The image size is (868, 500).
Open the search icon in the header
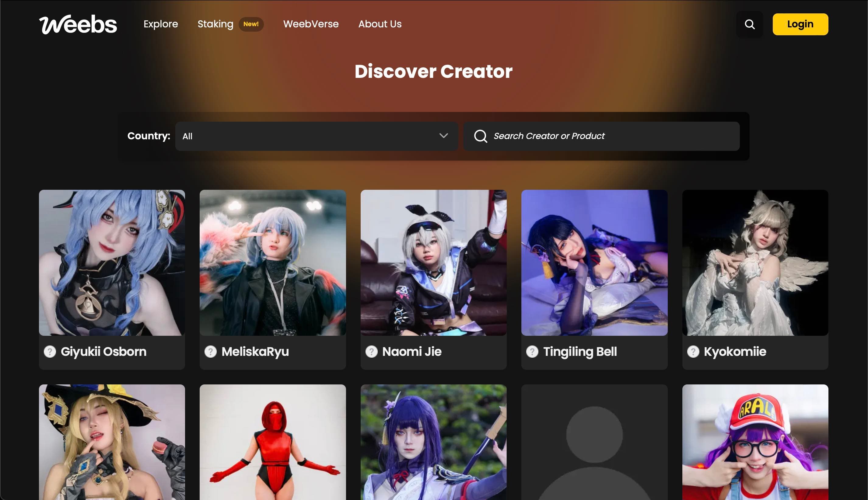(x=749, y=24)
